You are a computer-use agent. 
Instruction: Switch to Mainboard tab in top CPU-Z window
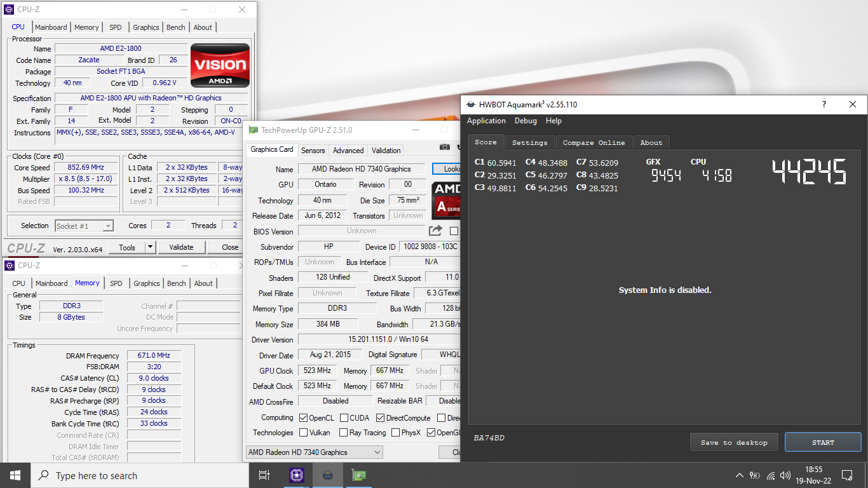51,27
